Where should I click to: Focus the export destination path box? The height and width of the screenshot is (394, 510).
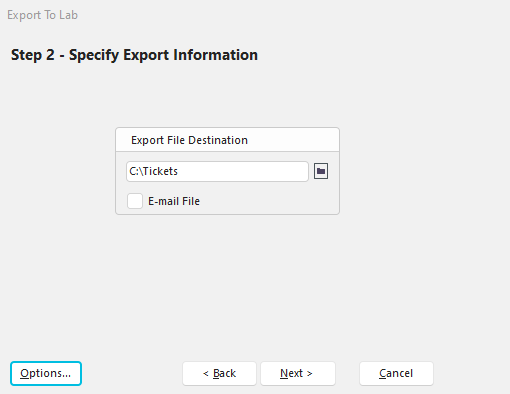tap(217, 171)
